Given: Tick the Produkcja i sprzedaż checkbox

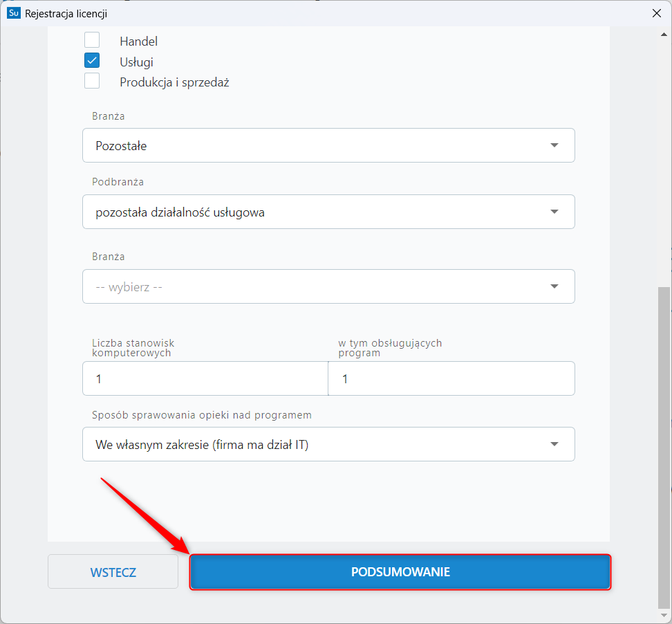Looking at the screenshot, I should (x=92, y=82).
